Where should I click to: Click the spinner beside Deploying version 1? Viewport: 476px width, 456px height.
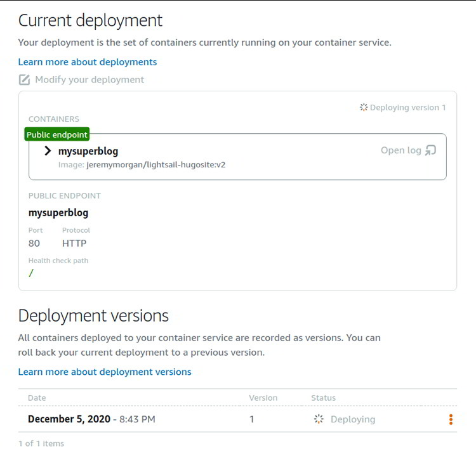coord(364,108)
